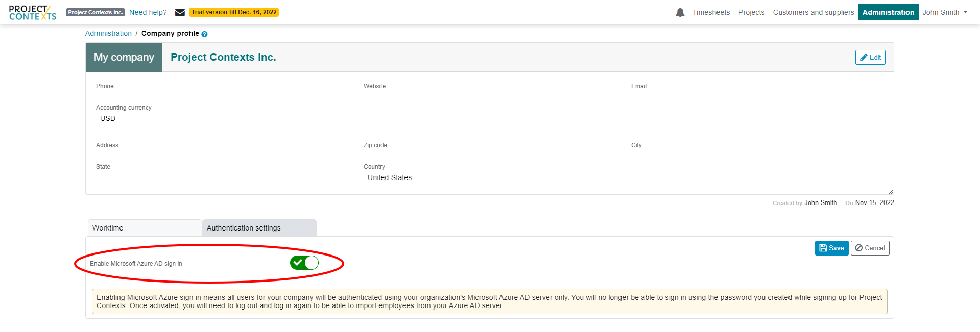
Task: Open the Need help? link
Action: pos(148,12)
